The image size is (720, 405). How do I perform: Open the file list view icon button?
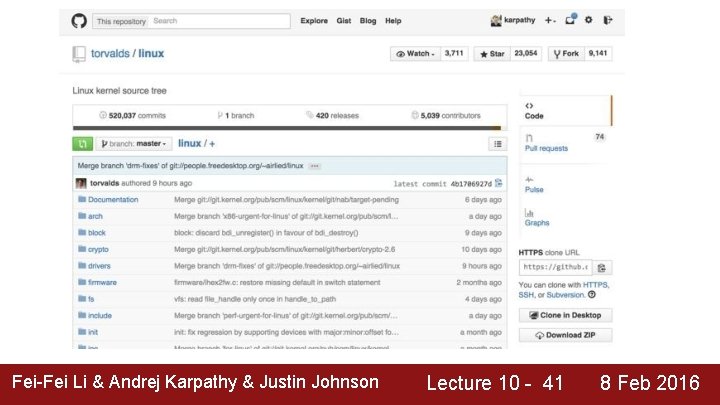498,144
